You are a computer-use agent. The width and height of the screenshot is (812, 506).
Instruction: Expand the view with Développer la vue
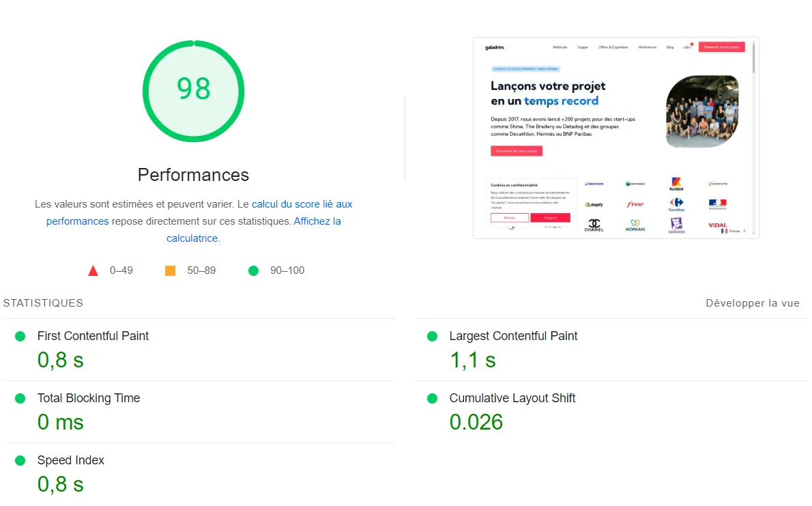(752, 303)
